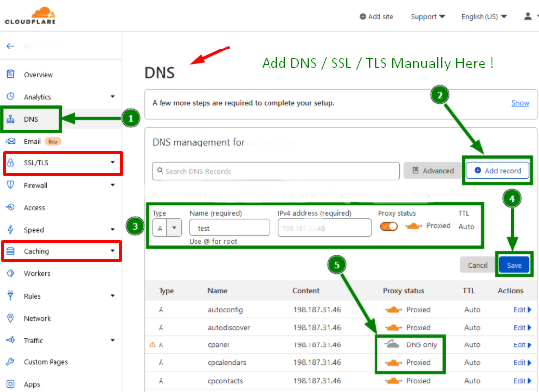Screen dimensions: 539x392
Task: Click the user account profile icon
Action: pyautogui.click(x=528, y=16)
